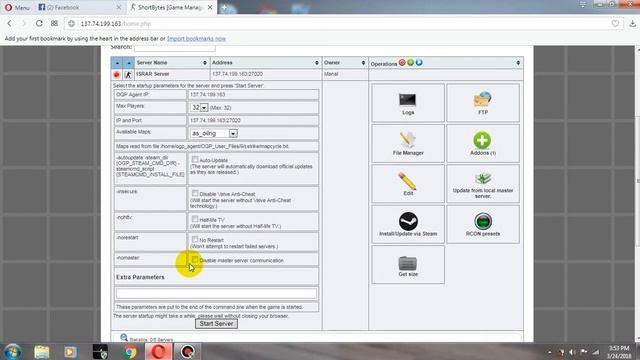Click Import bookmarks now link
Viewport: 640px width, 360px height.
pos(196,39)
